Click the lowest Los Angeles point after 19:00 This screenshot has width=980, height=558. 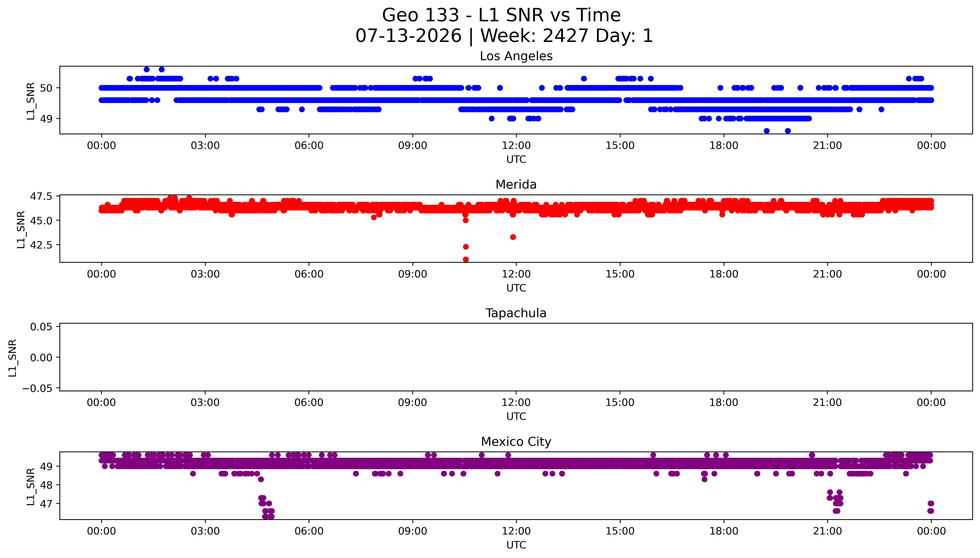tap(767, 131)
